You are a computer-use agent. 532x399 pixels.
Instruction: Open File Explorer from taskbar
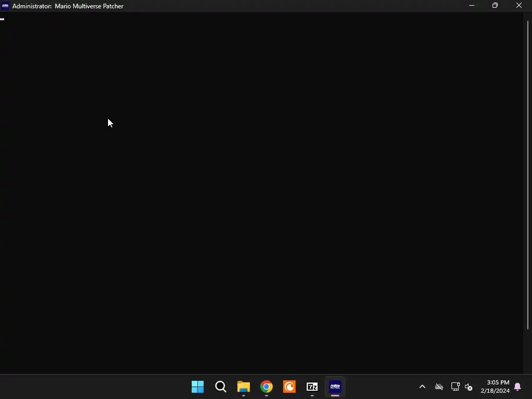point(244,387)
